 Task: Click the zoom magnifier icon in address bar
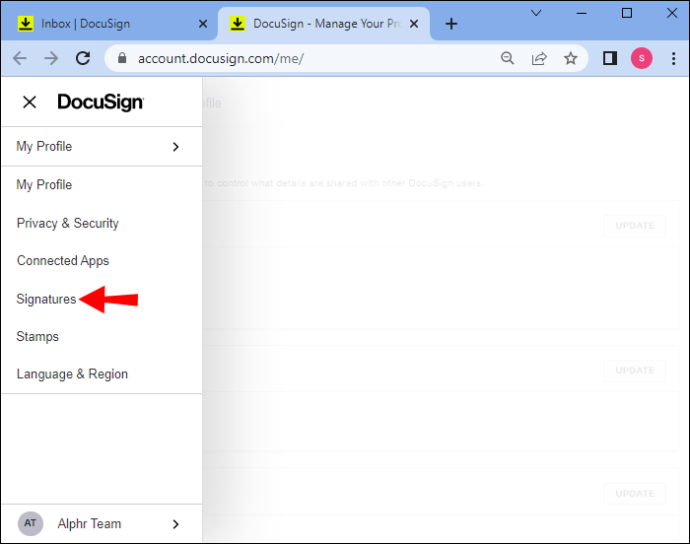tap(507, 58)
